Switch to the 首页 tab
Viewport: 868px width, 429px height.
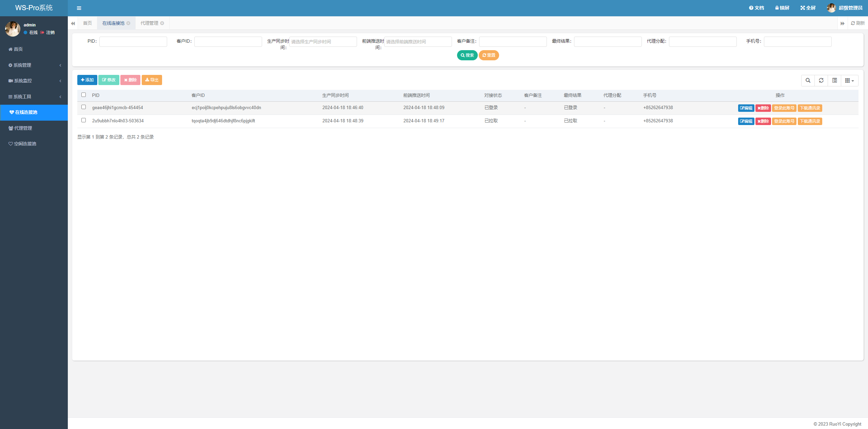click(x=87, y=23)
